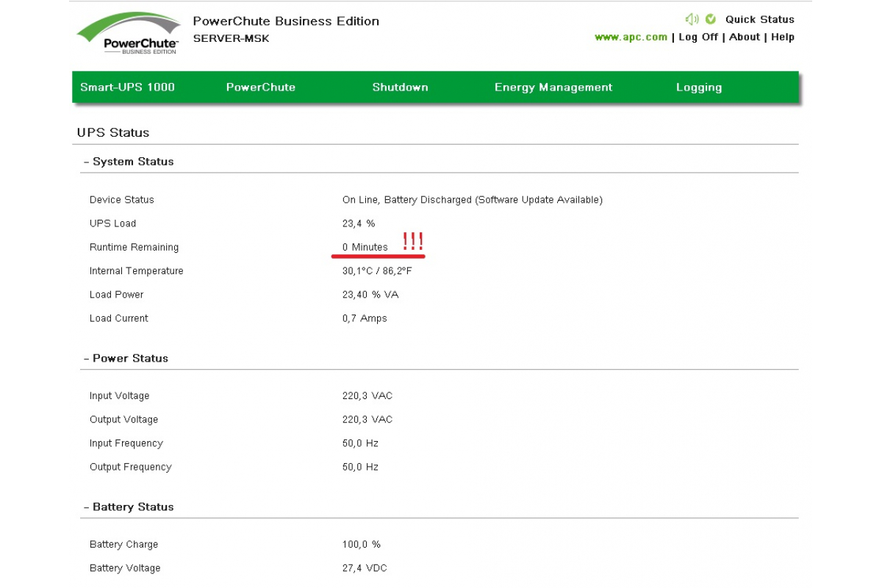Click the Runtime Remaining label
Viewport: 882px width, 588px height.
(135, 247)
